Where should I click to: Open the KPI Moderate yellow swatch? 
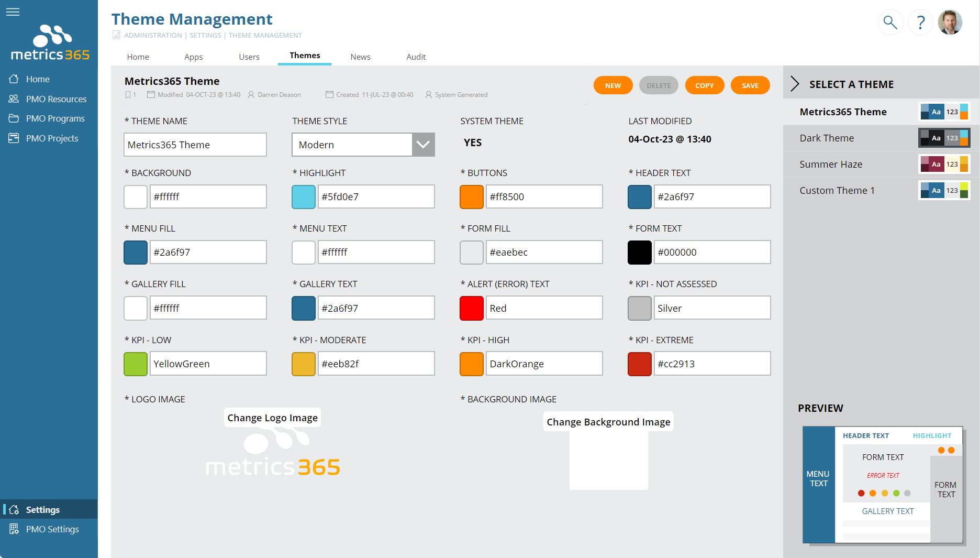304,364
